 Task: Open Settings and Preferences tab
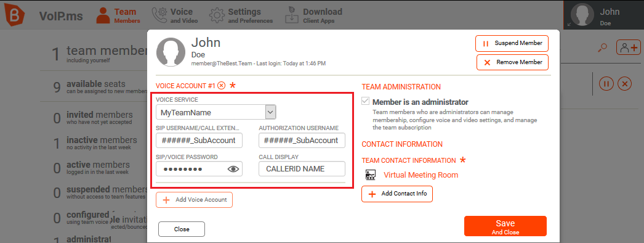point(241,15)
